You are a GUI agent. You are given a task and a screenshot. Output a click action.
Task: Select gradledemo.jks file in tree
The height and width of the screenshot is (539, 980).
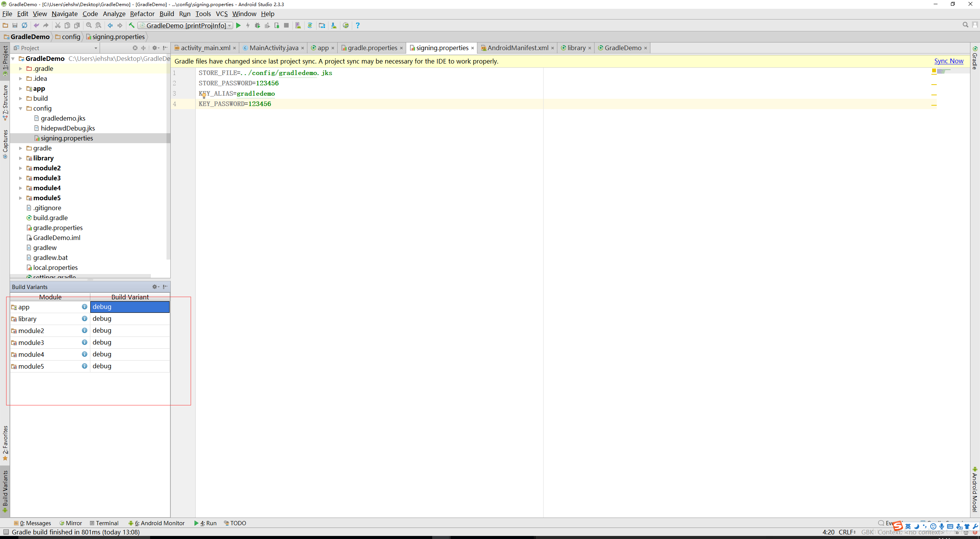[x=63, y=118]
